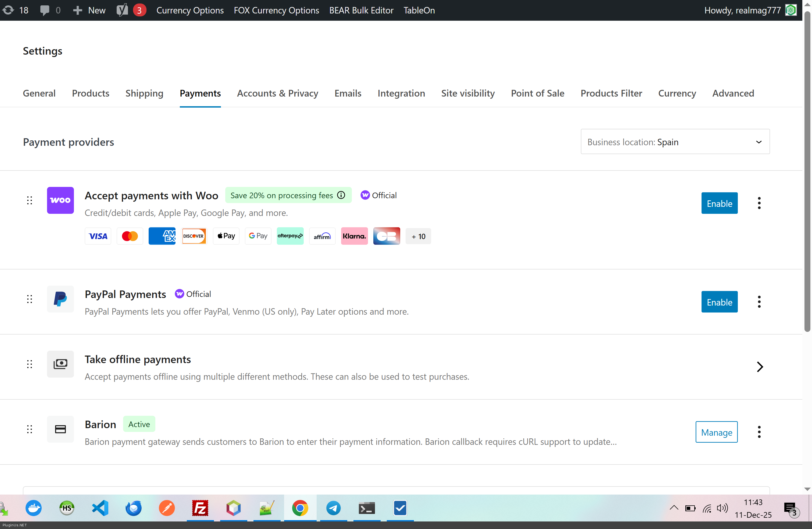This screenshot has height=529, width=812.
Task: Switch to the Shipping settings tab
Action: (144, 93)
